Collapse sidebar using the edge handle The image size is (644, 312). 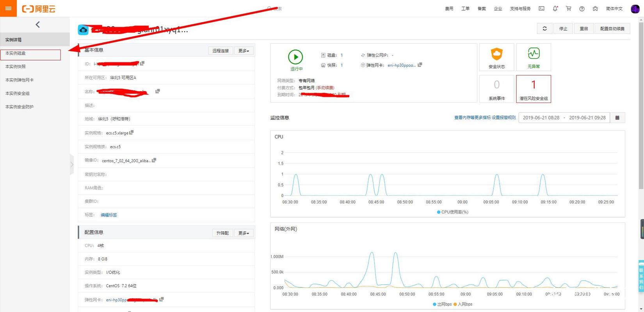click(x=72, y=165)
